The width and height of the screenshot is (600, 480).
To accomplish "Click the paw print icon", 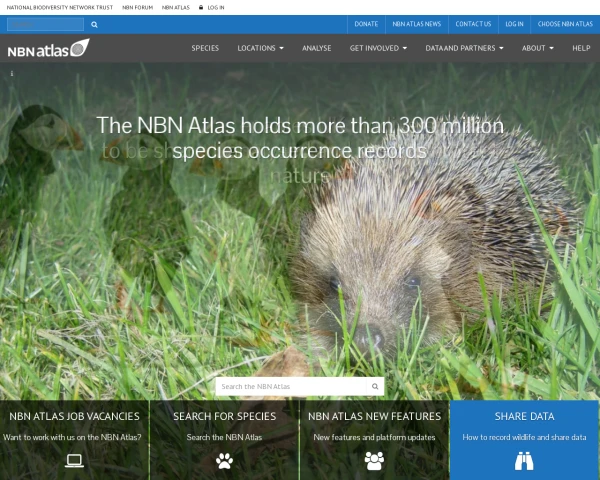I will click(224, 461).
